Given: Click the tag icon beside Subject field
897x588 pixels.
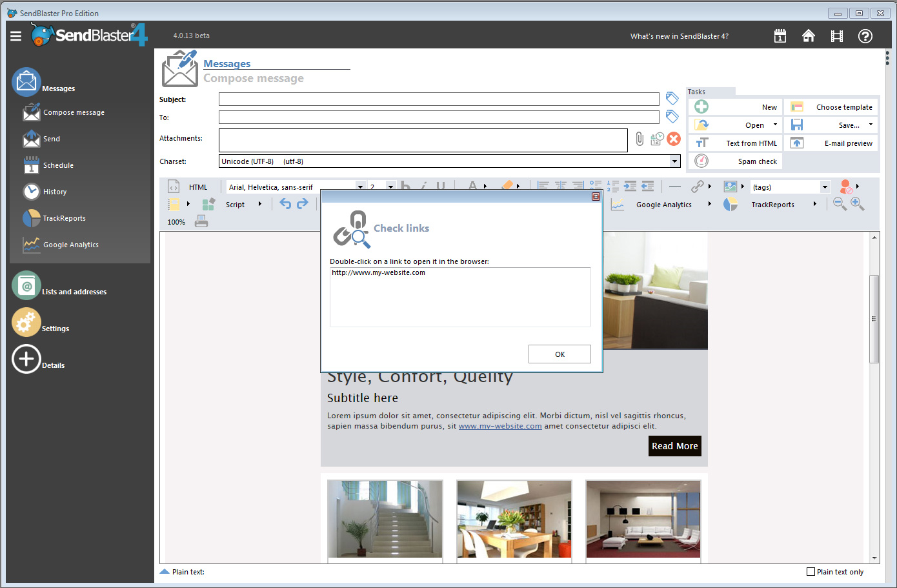Looking at the screenshot, I should [672, 98].
